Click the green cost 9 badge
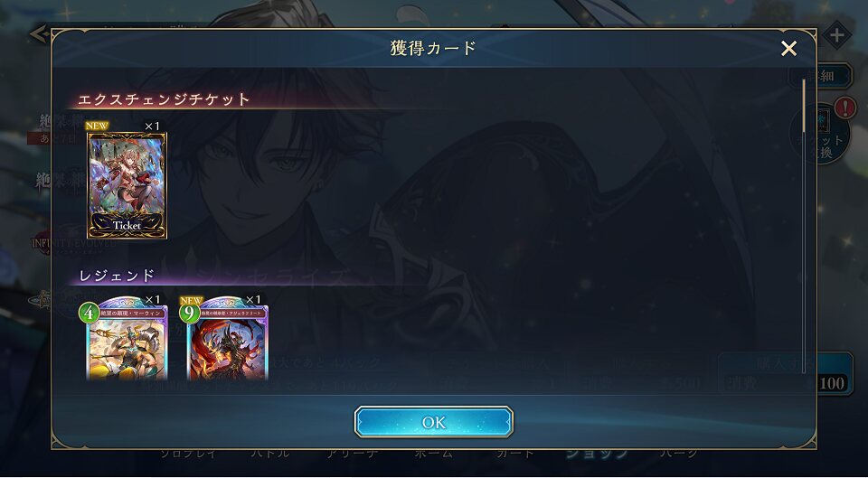 189,314
